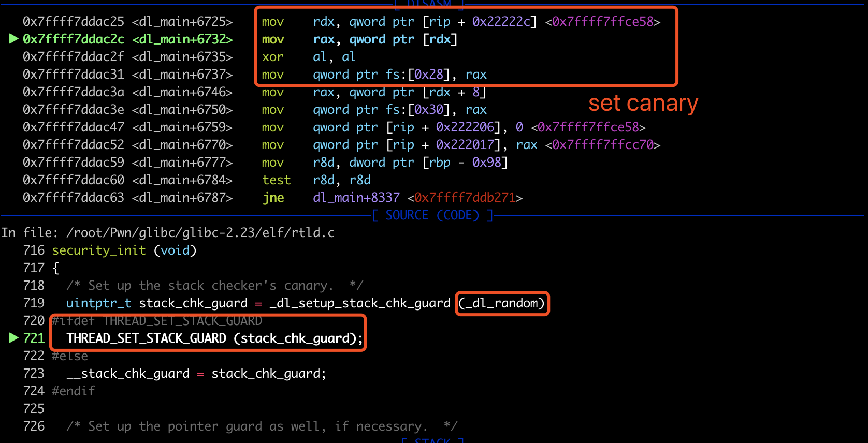Click the <dl_main+6732> symbol offset
Viewport: 868px width, 443px height.
182,39
